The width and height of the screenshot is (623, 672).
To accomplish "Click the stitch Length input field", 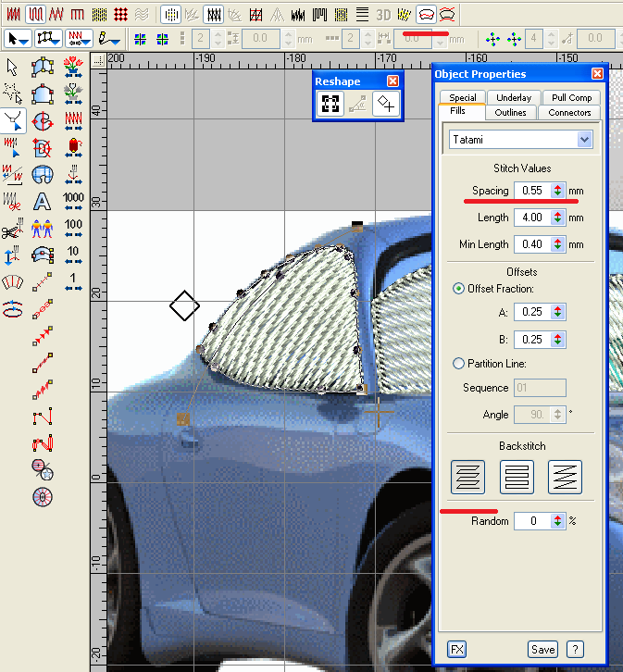I will coord(530,218).
